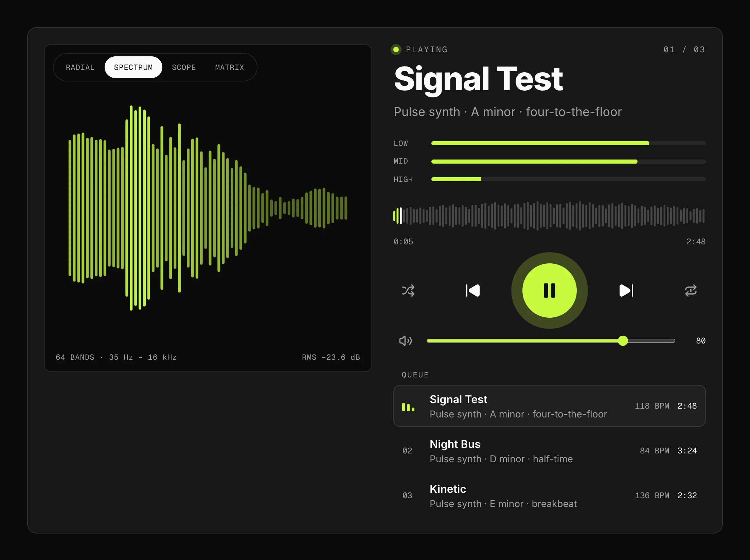Screen dimensions: 750x560
Task: Click the 2:32 duration of Kinetic
Action: click(x=687, y=496)
